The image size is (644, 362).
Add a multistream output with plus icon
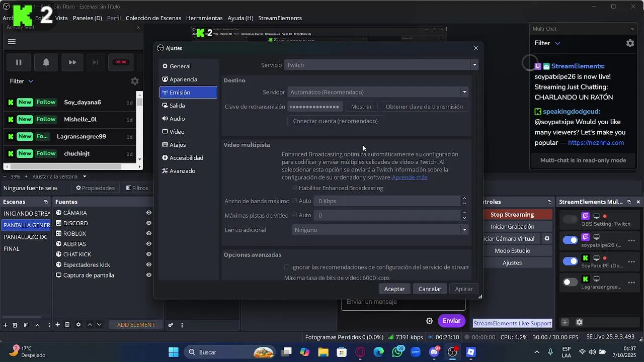(x=565, y=322)
